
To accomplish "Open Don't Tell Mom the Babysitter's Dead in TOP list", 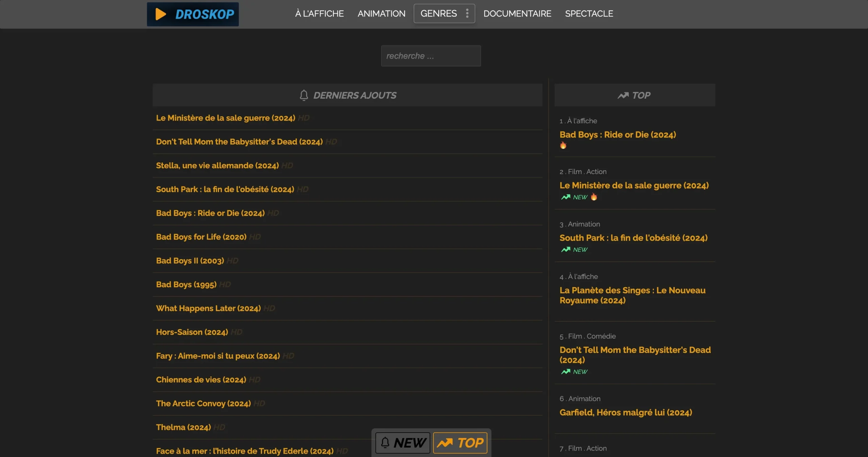I will point(635,355).
